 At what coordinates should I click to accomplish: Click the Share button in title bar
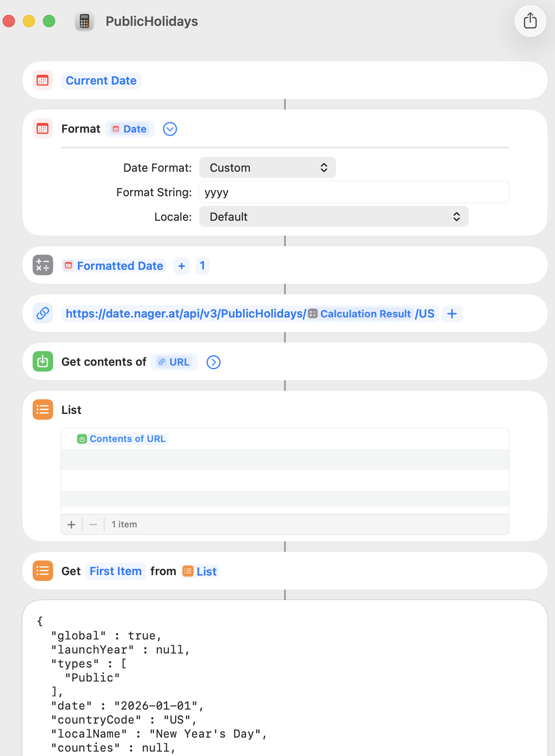point(530,21)
